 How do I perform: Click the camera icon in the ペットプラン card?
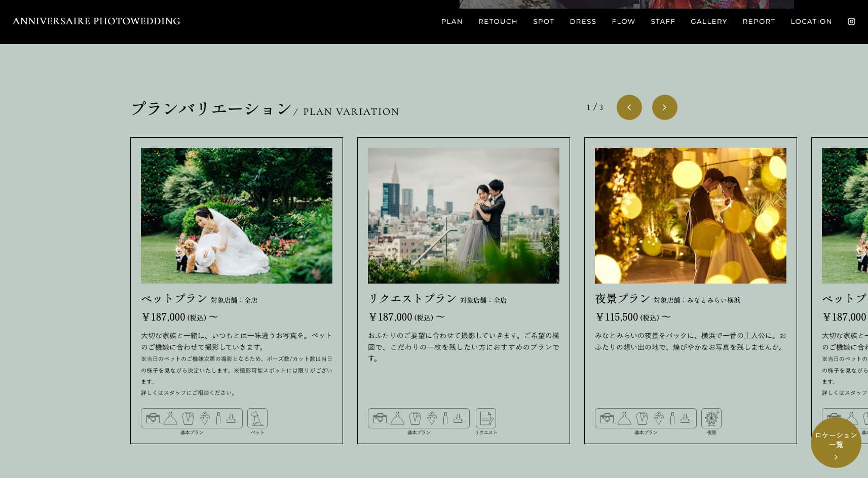coord(153,418)
